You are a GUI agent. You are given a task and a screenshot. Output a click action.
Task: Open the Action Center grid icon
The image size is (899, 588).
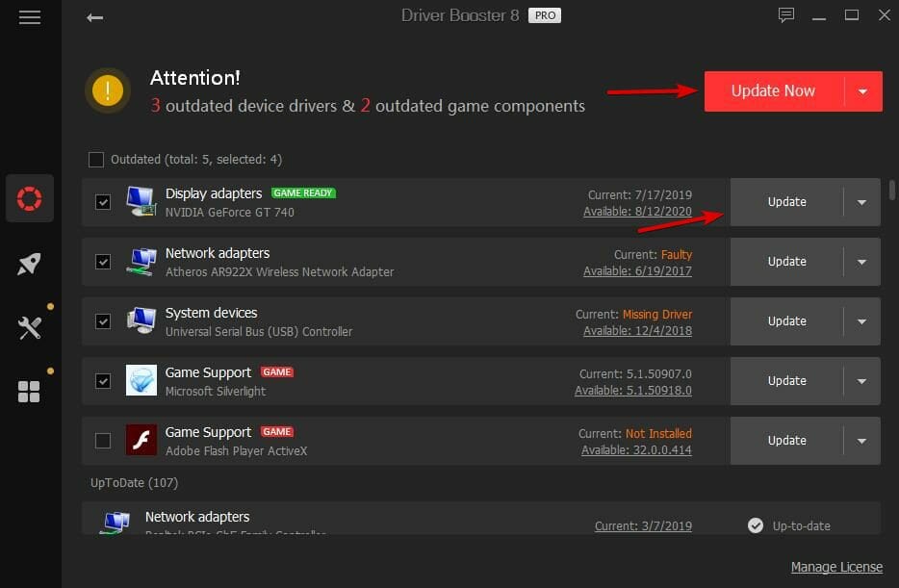coord(29,392)
